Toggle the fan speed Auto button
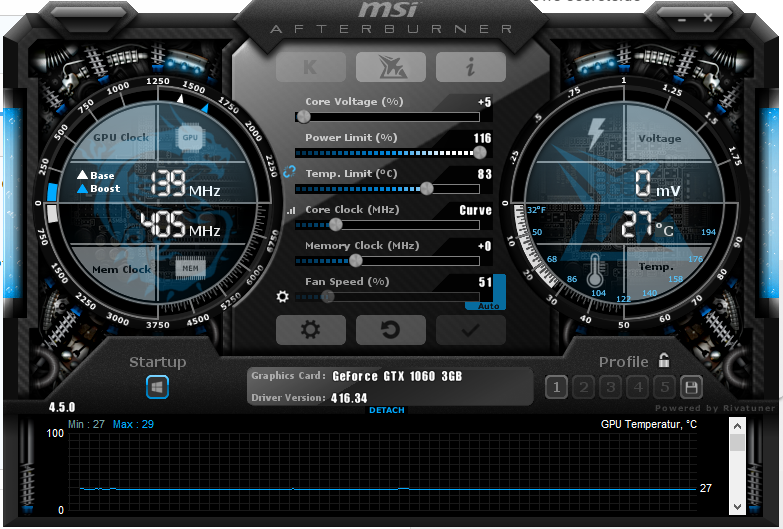 tap(487, 306)
